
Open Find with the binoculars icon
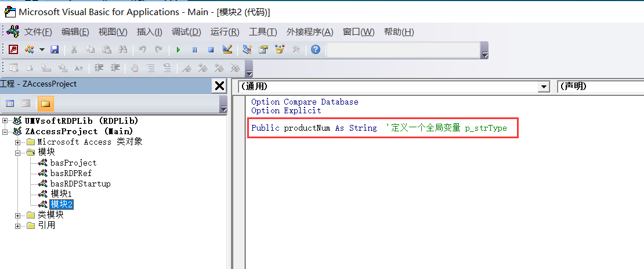tap(123, 50)
